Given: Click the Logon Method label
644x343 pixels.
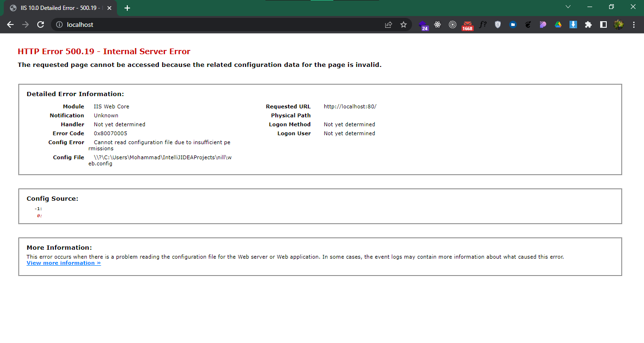Looking at the screenshot, I should (290, 124).
